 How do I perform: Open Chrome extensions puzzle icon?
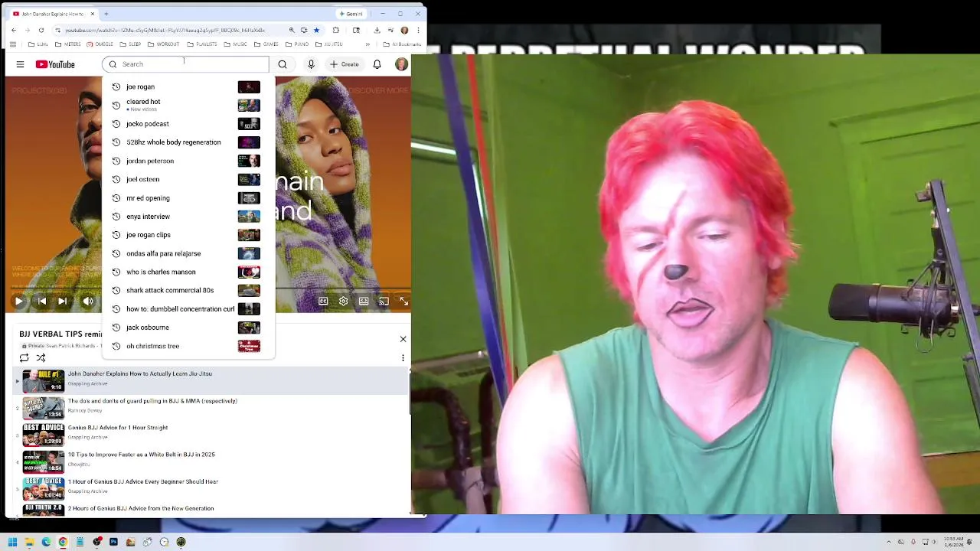[x=335, y=31]
